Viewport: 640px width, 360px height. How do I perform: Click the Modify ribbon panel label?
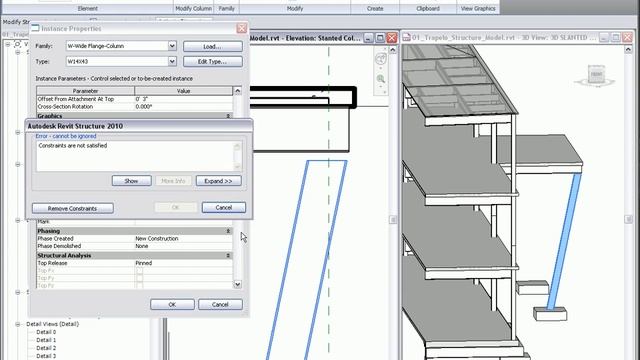coord(295,8)
